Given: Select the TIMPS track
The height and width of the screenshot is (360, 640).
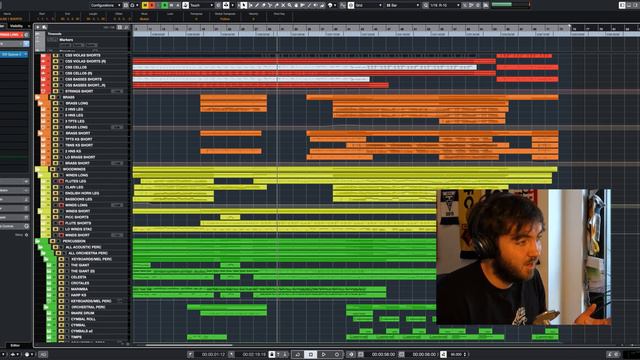Looking at the screenshot, I should (76, 337).
